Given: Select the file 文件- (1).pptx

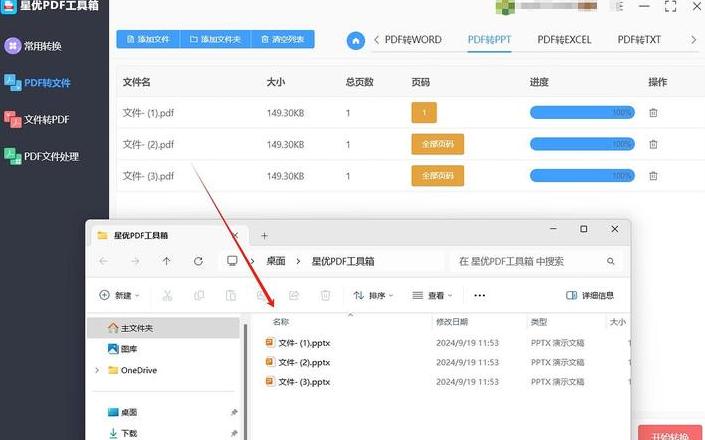Looking at the screenshot, I should (x=298, y=343).
